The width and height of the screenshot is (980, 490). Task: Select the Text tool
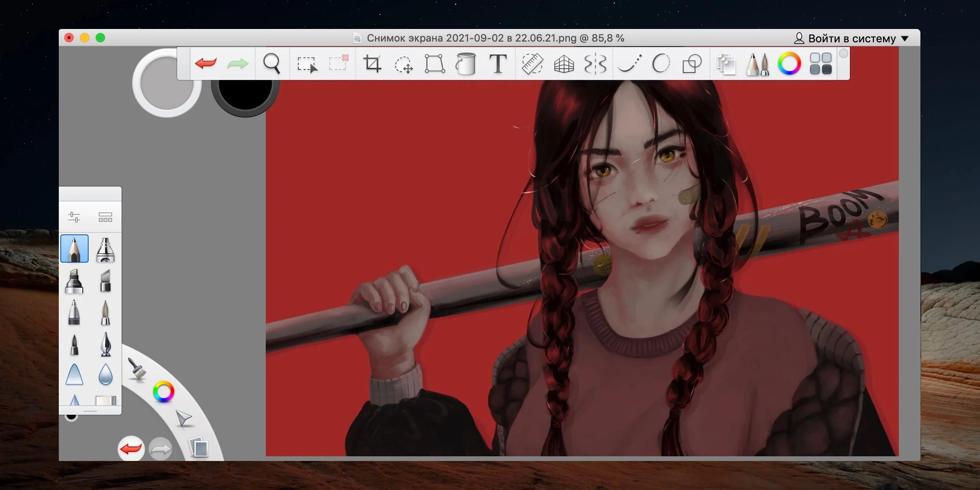pos(498,64)
